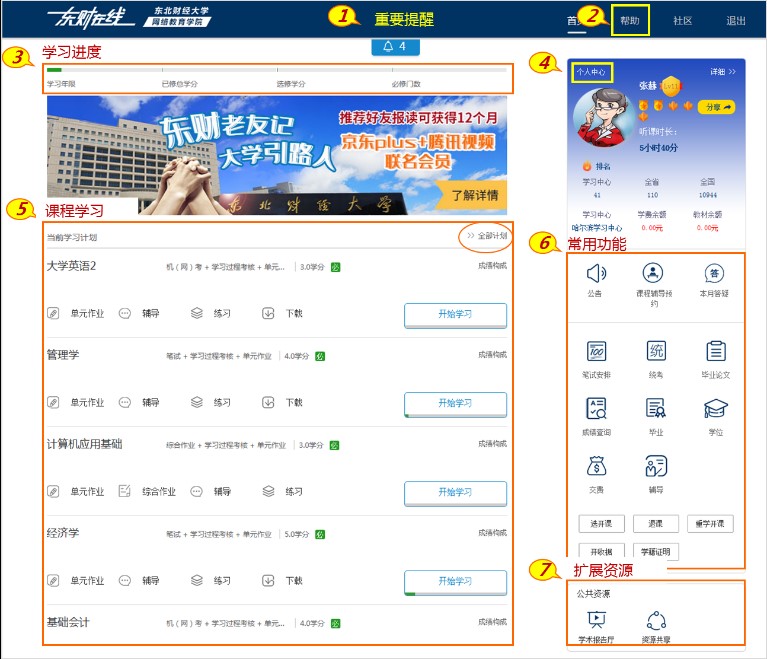The height and width of the screenshot is (659, 767).
Task: Open the 大学英语2 course title
Action: [71, 266]
